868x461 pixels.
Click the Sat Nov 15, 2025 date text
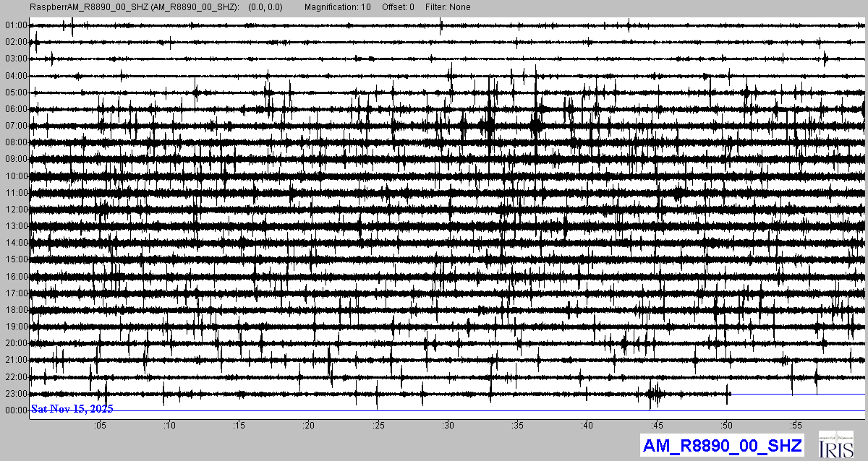click(x=72, y=409)
